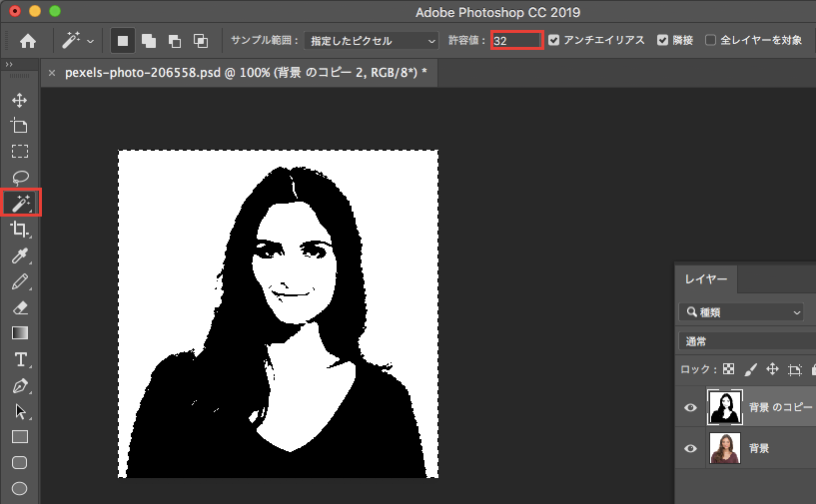Hide the 背景 layer visibility eye
816x504 pixels.
point(690,449)
